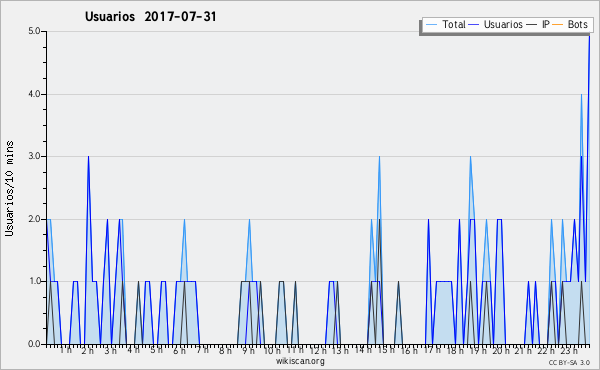Click the '15 h' x-axis label

pyautogui.click(x=386, y=350)
